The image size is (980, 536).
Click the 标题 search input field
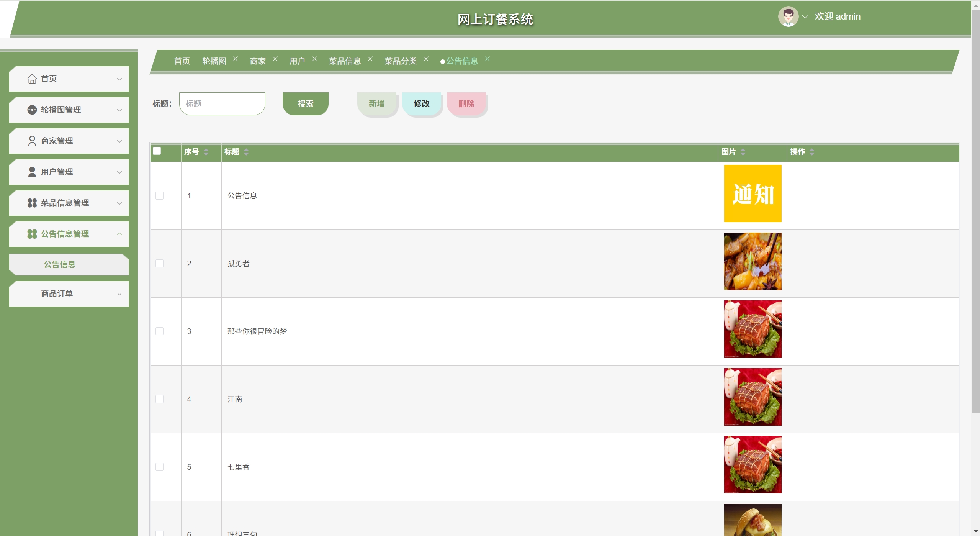point(222,103)
